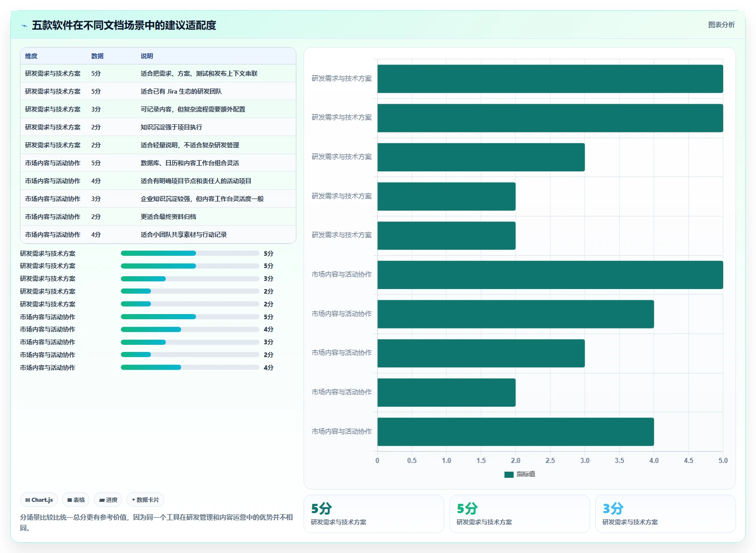
Task: Click the title 五款软件在不同文档场景中的建议适配度
Action: (124, 25)
